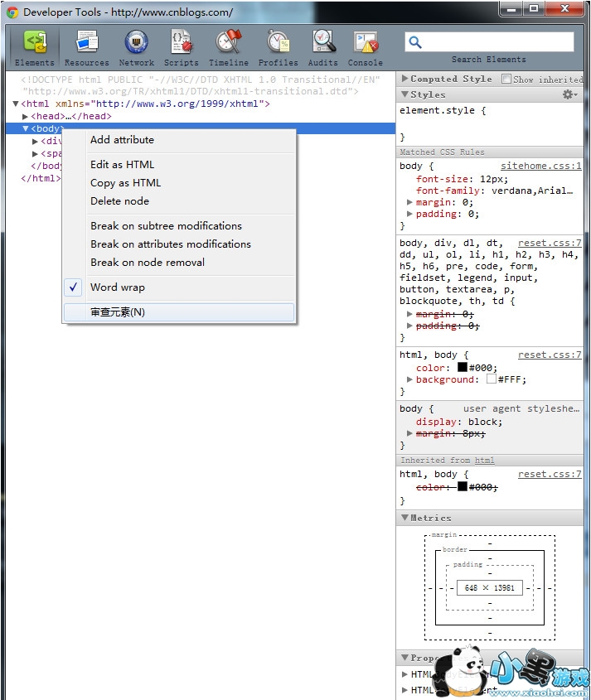Select Delete node menu entry
The width and height of the screenshot is (591, 700).
point(119,201)
